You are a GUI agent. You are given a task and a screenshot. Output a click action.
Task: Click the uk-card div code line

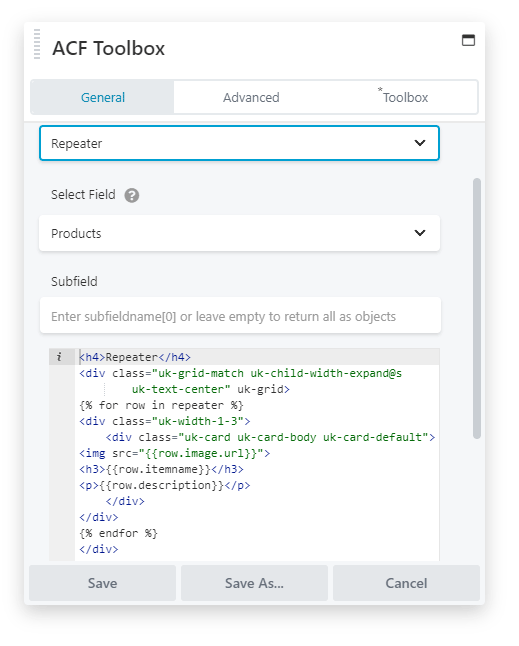tap(270, 437)
